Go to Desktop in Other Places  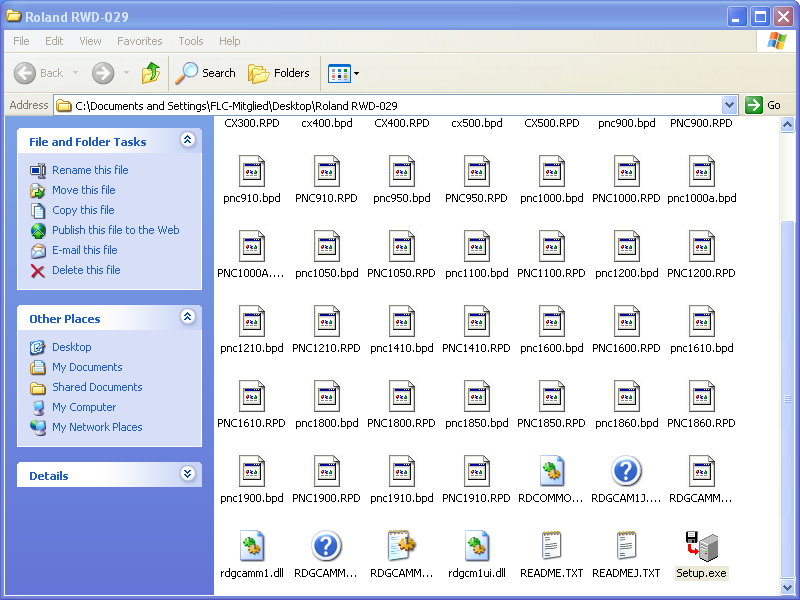[71, 347]
